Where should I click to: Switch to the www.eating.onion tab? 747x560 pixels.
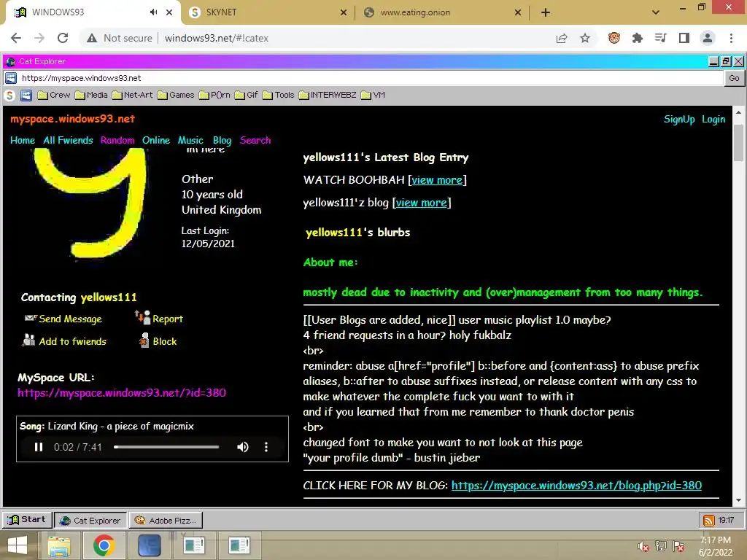(x=441, y=12)
